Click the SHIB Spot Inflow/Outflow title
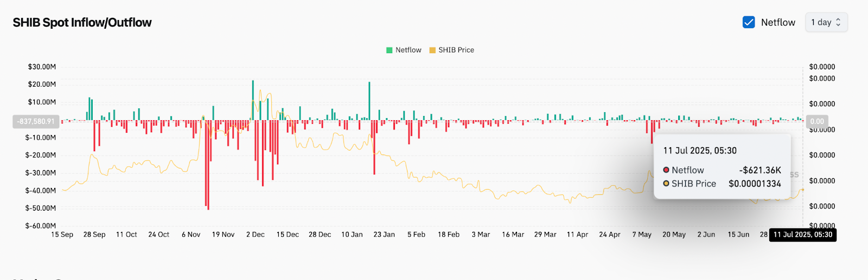The height and width of the screenshot is (280, 868). point(82,22)
